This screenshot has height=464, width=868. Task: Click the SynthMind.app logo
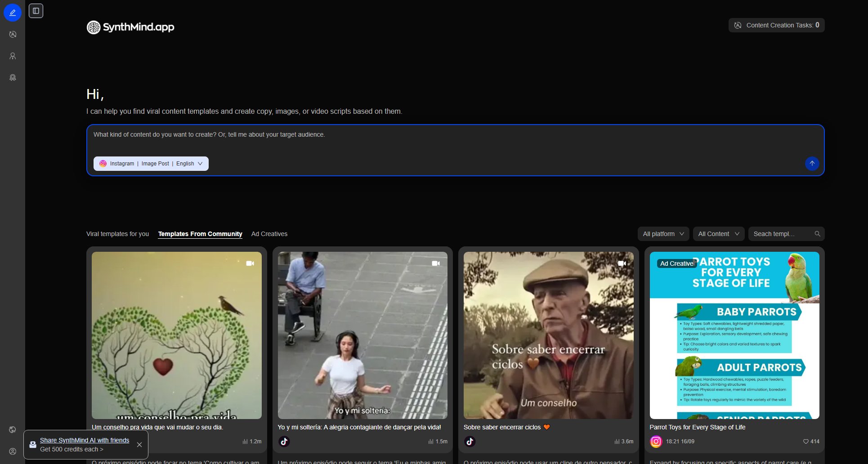coord(130,27)
